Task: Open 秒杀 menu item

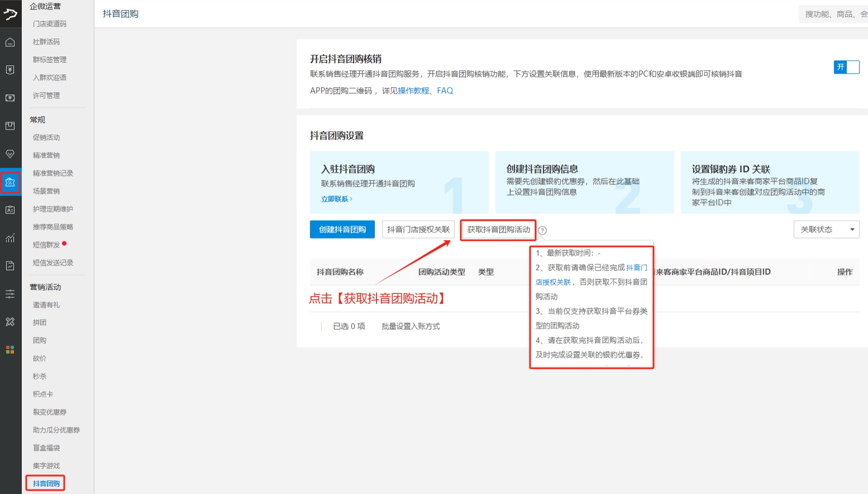Action: point(40,376)
